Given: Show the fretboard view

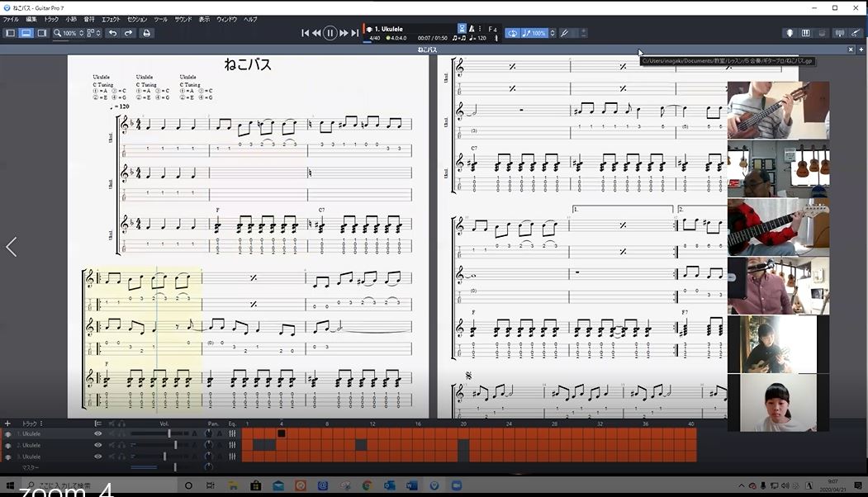Looking at the screenshot, I should point(790,33).
